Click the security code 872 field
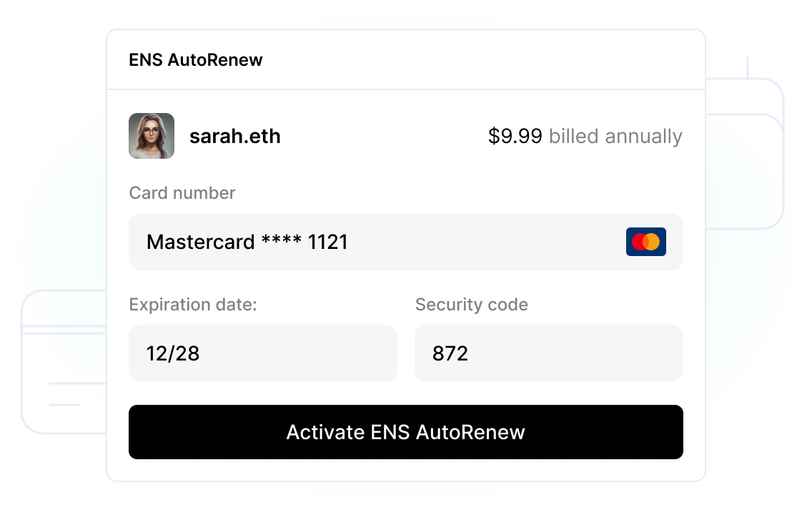 548,353
